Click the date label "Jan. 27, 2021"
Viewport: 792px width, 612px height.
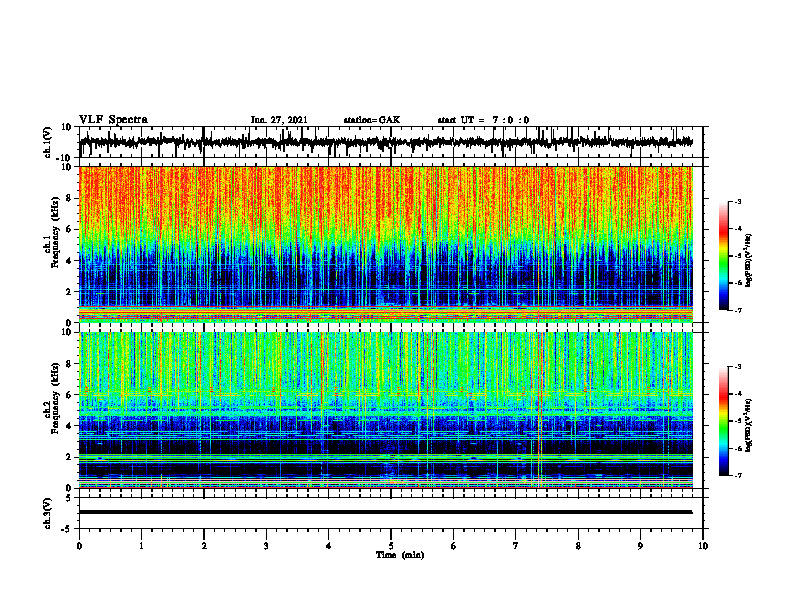point(279,120)
